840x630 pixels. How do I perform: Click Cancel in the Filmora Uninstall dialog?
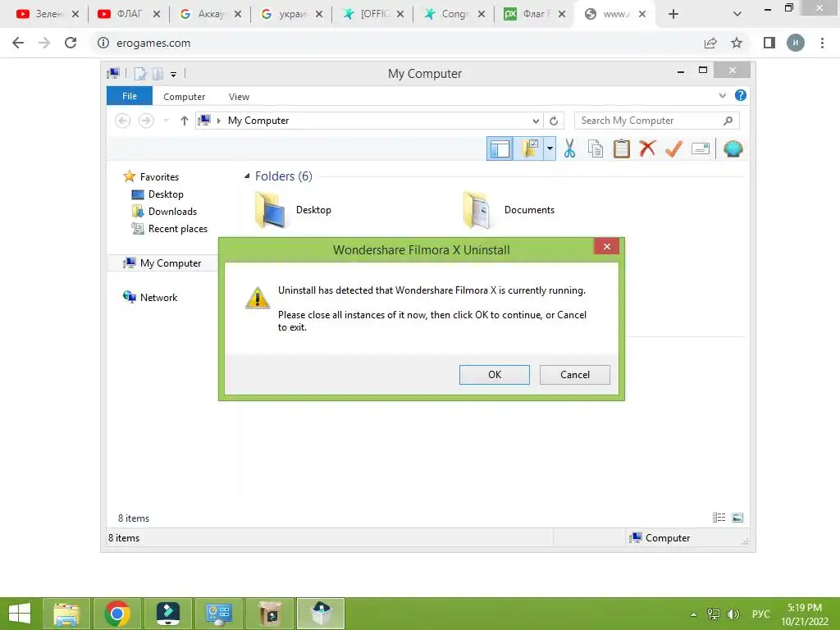click(x=574, y=374)
